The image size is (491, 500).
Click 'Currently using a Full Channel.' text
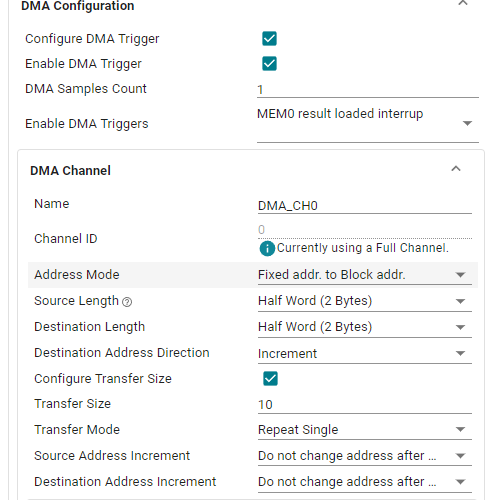point(363,248)
